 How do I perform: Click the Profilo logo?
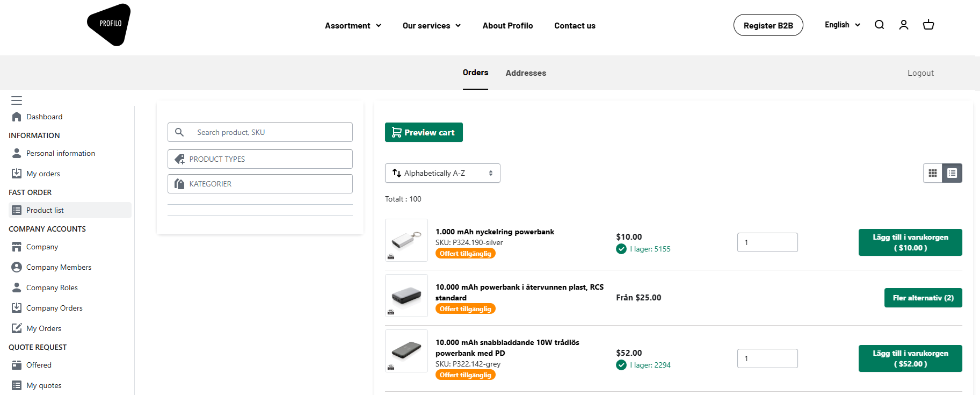109,25
